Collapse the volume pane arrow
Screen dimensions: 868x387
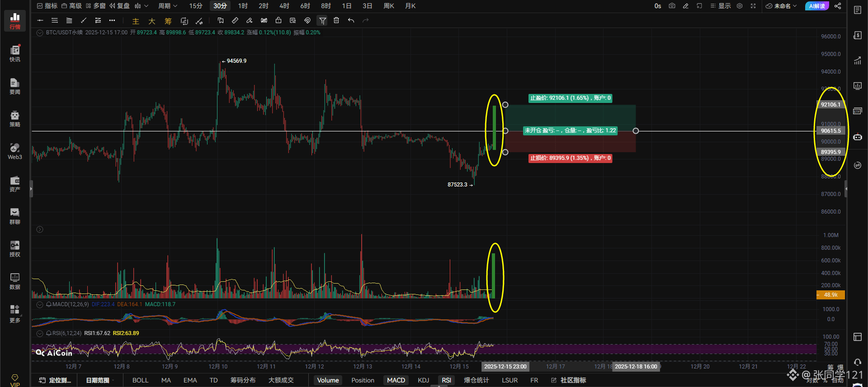point(40,229)
